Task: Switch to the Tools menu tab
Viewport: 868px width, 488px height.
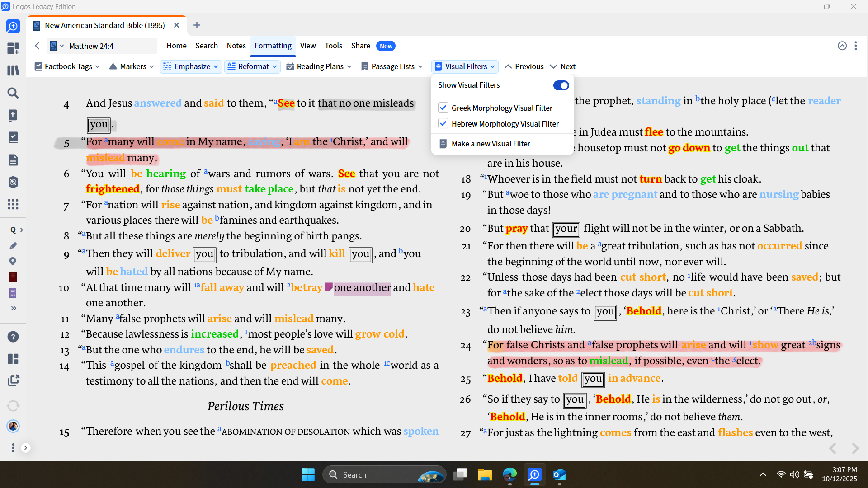Action: [333, 46]
